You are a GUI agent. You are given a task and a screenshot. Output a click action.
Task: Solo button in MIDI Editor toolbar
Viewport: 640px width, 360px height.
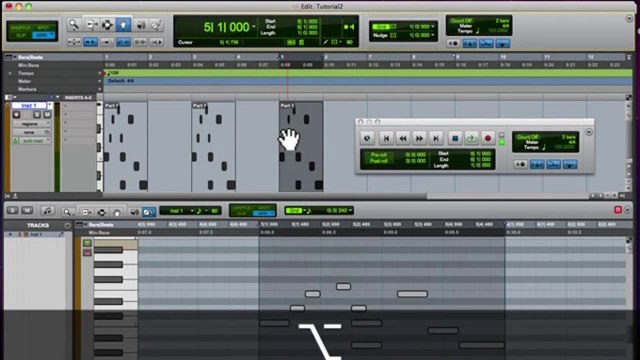(x=12, y=211)
